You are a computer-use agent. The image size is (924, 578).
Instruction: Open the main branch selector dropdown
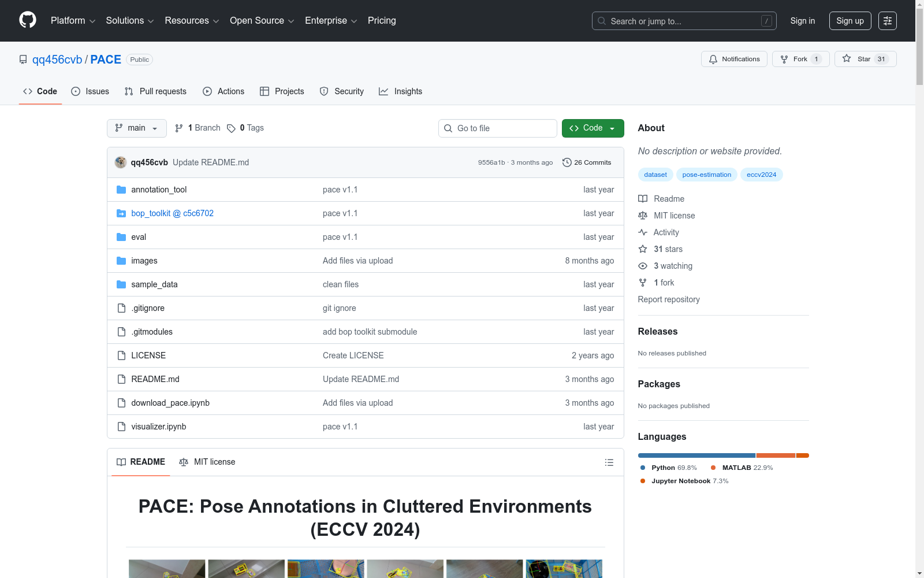coord(137,128)
